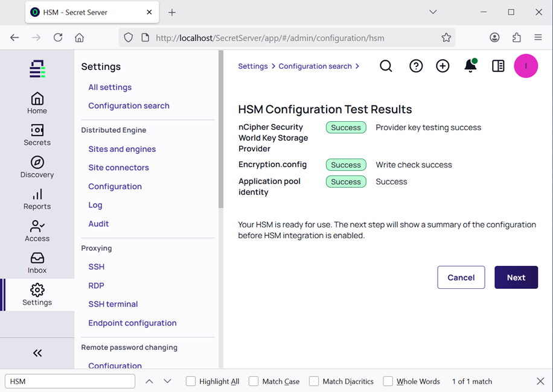Open Site connectors
553x392 pixels.
click(118, 167)
